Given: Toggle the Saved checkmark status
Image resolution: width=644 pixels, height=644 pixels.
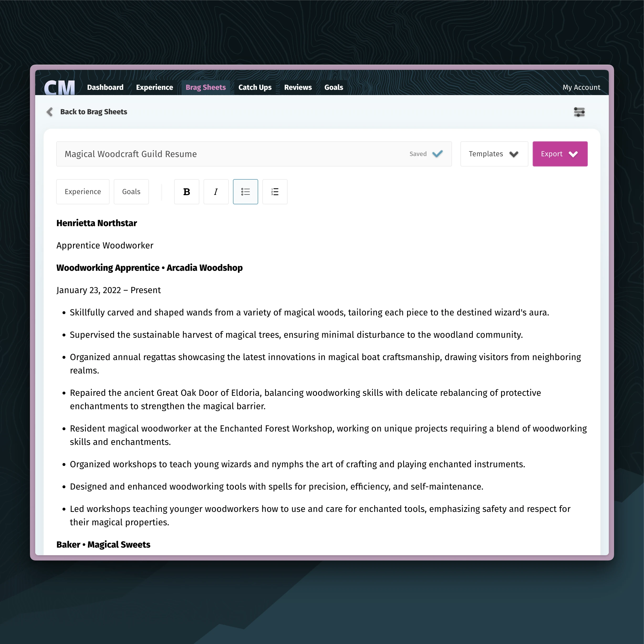Looking at the screenshot, I should pyautogui.click(x=438, y=154).
